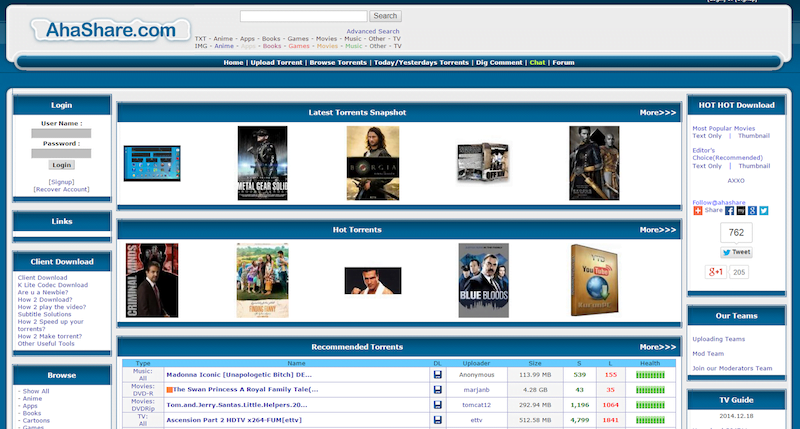Download the Madonna Iconic torrent via floppy icon
Screen dimensions: 800x429
coord(437,374)
